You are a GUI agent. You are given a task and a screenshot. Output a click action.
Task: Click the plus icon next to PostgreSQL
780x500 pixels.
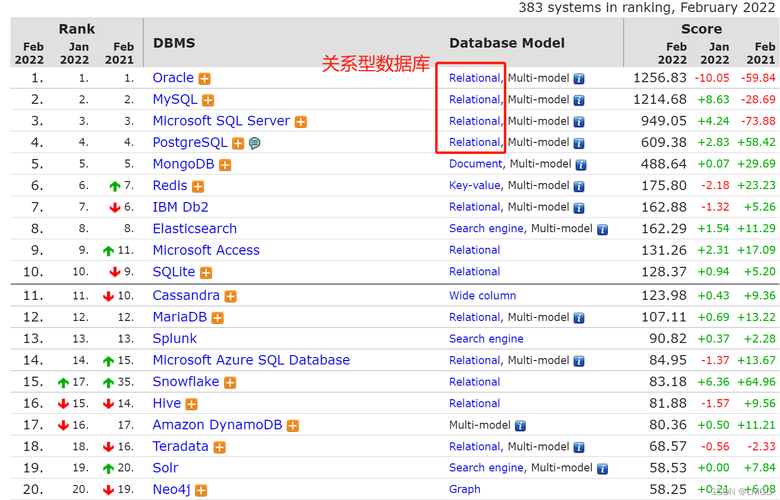(238, 143)
